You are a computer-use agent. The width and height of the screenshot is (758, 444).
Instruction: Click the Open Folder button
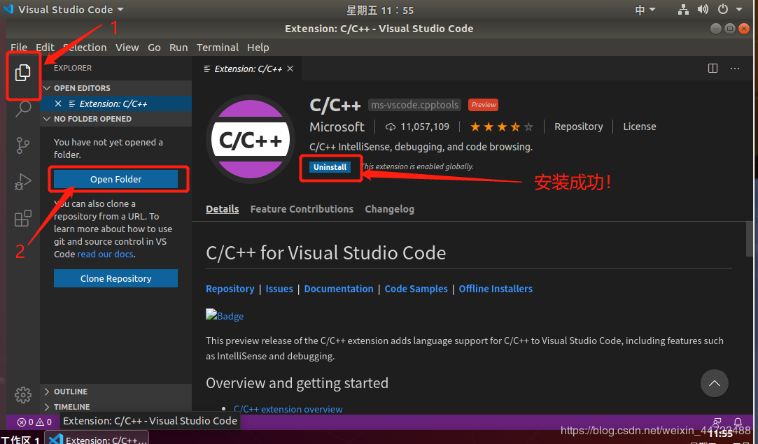click(116, 179)
